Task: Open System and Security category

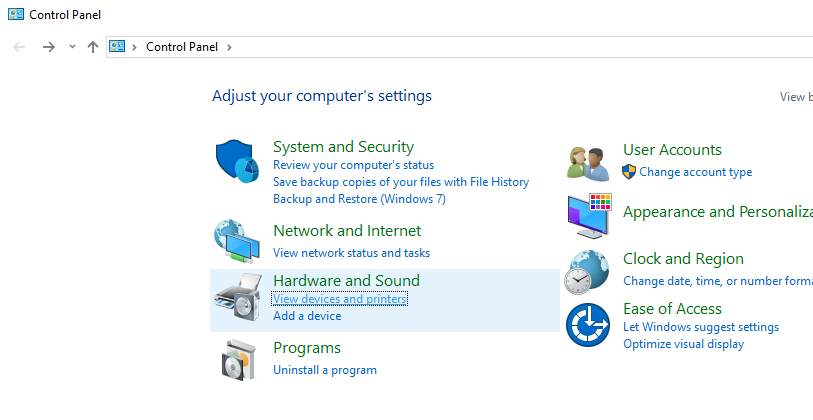Action: click(344, 147)
